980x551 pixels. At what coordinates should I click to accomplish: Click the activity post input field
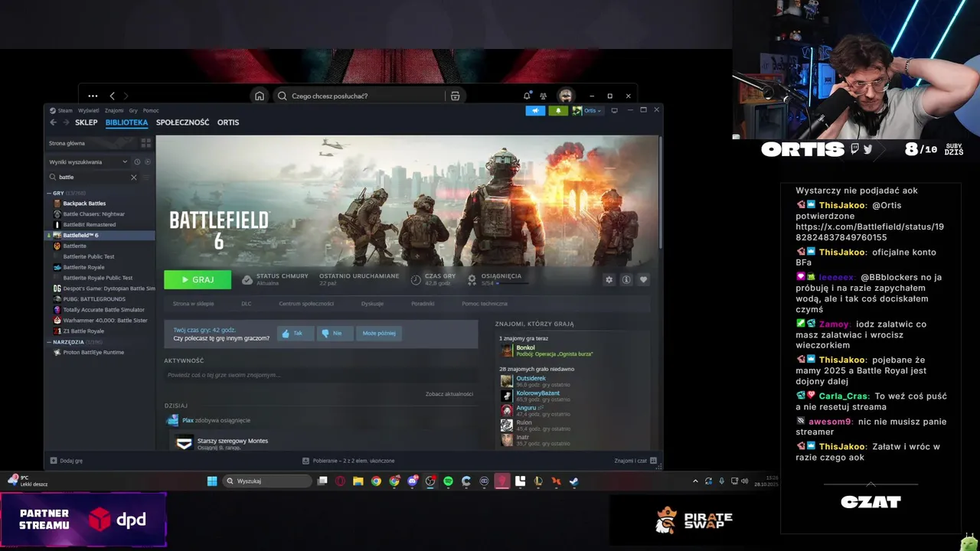pos(320,375)
